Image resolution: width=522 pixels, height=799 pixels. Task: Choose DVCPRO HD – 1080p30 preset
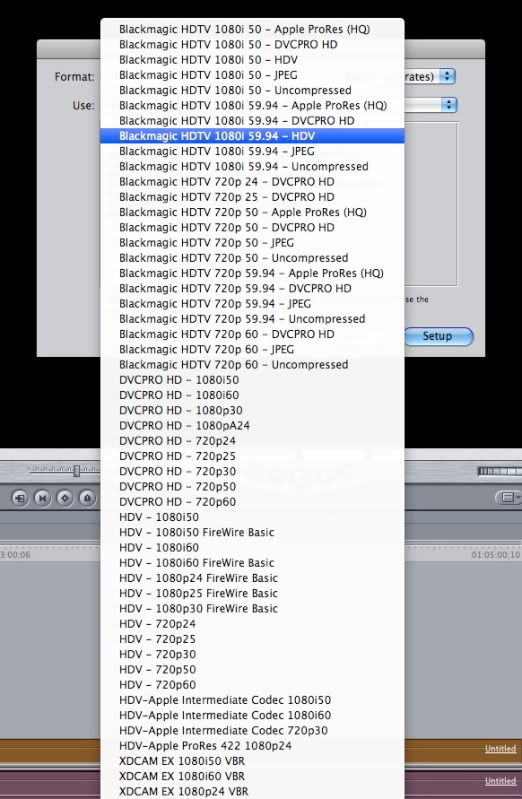[x=252, y=411]
